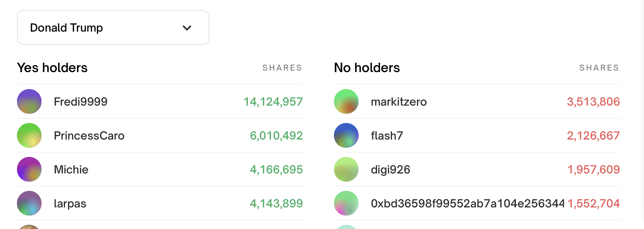Click markitzero's avatar icon

[346, 101]
